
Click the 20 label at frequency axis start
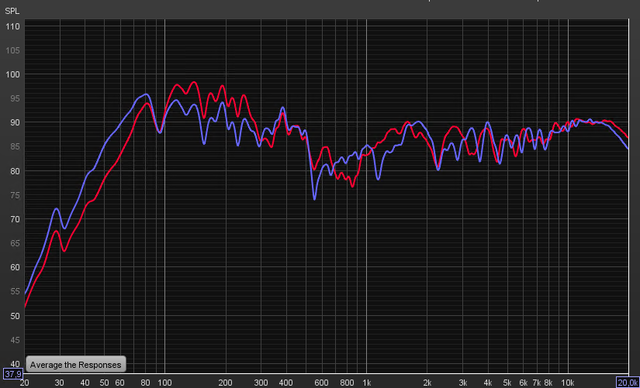click(24, 383)
